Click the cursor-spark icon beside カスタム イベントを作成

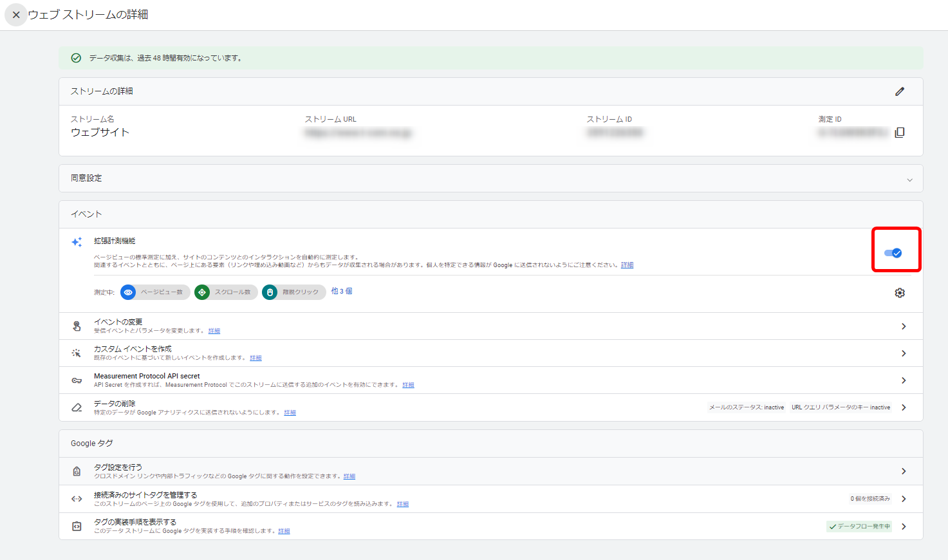(x=77, y=353)
